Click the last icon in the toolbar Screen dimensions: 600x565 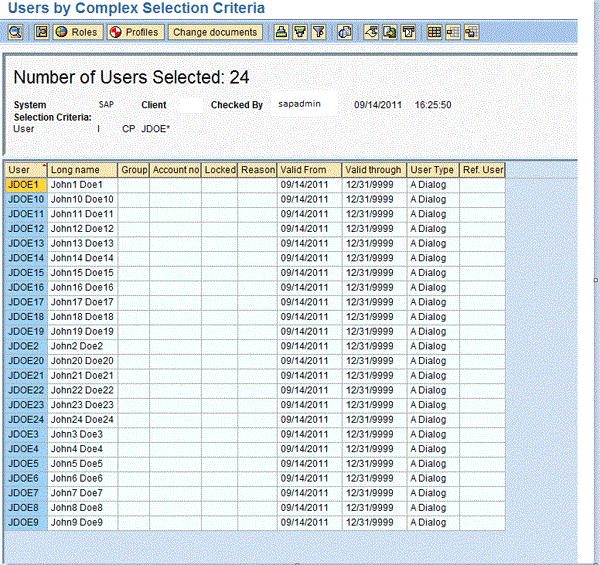coord(471,32)
